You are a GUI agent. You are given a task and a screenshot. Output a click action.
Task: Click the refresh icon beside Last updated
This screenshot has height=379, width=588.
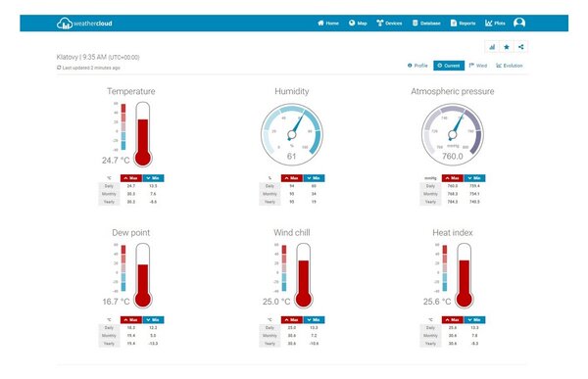pos(59,68)
